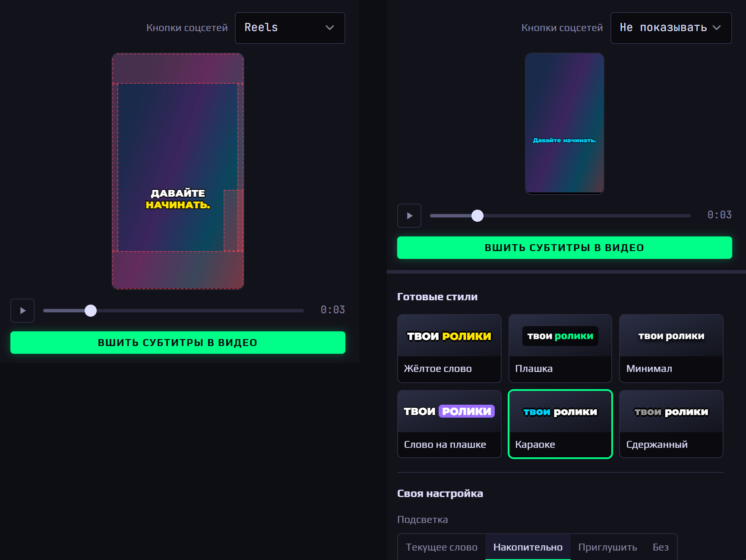The width and height of the screenshot is (746, 560).
Task: Click the 'Подсветка' label
Action: [x=423, y=519]
